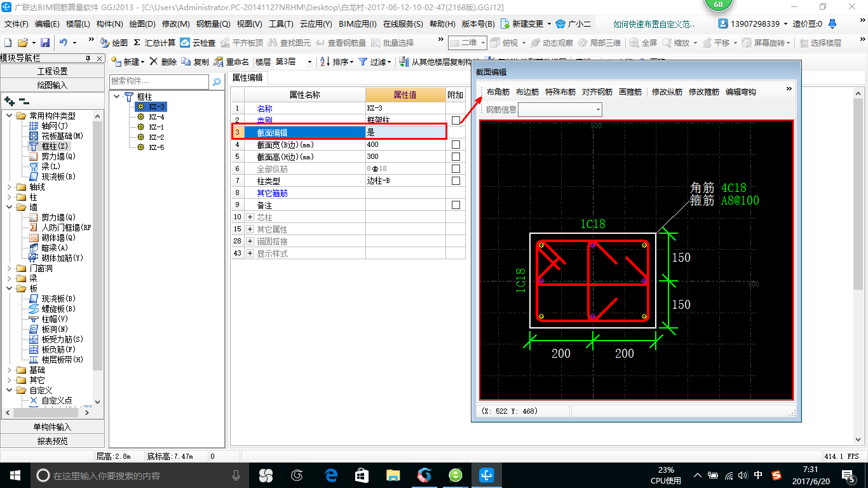Open the 工具(T) menu
Viewport: 868px width, 488px height.
(281, 24)
